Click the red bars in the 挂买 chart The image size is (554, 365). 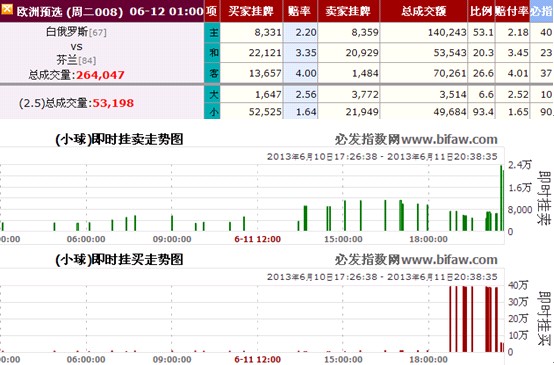474,319
